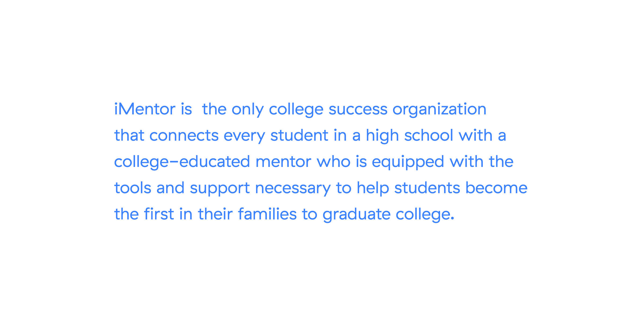Select the word "graduate"
The height and width of the screenshot is (325, 644).
coord(357,215)
